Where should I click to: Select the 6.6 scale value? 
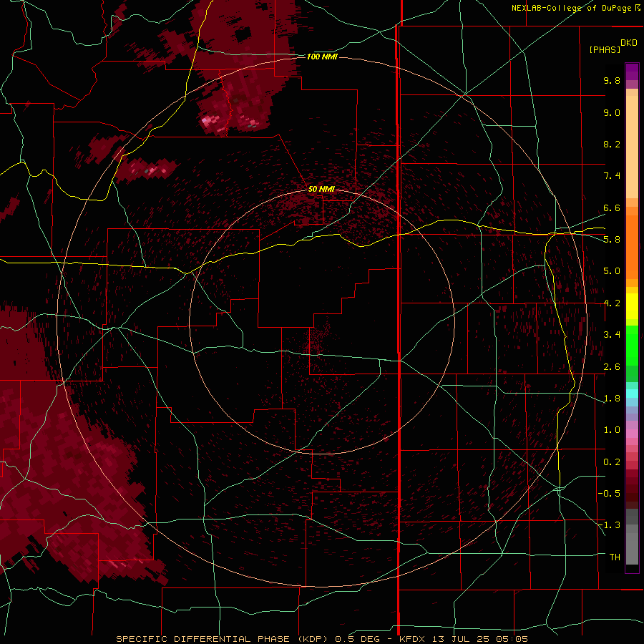pos(612,208)
